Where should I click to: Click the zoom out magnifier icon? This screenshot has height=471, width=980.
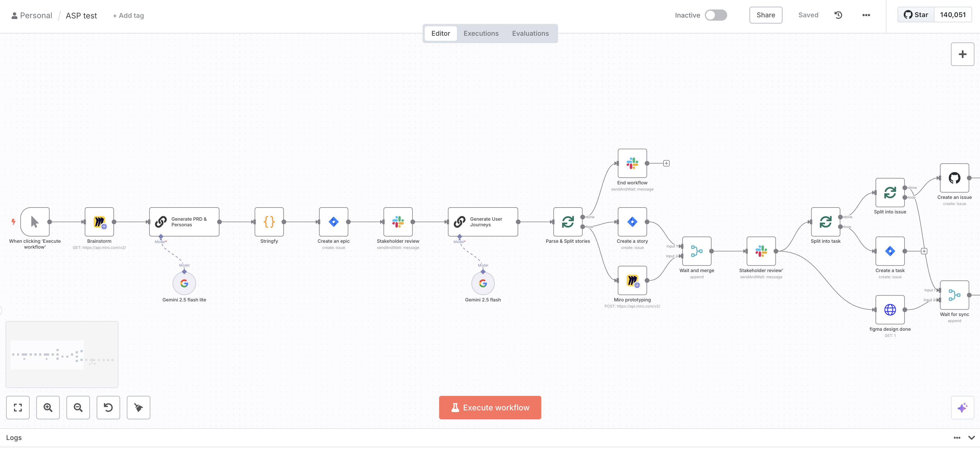pos(78,408)
